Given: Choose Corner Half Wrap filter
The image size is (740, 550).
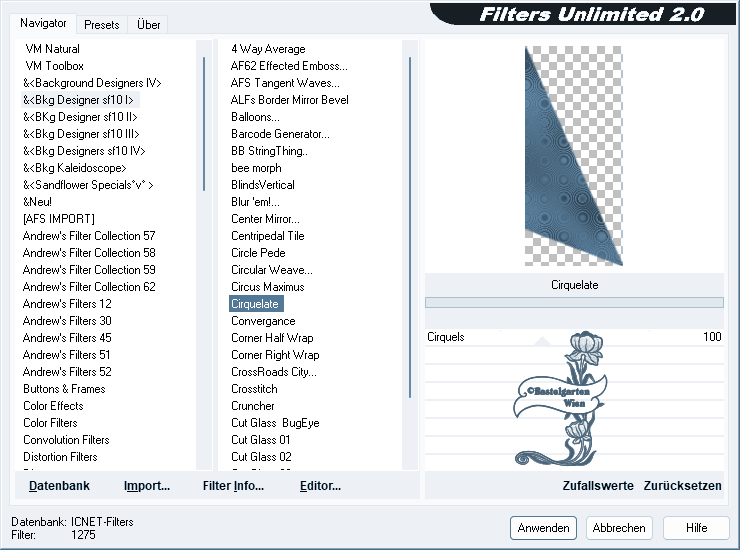Looking at the screenshot, I should point(272,338).
